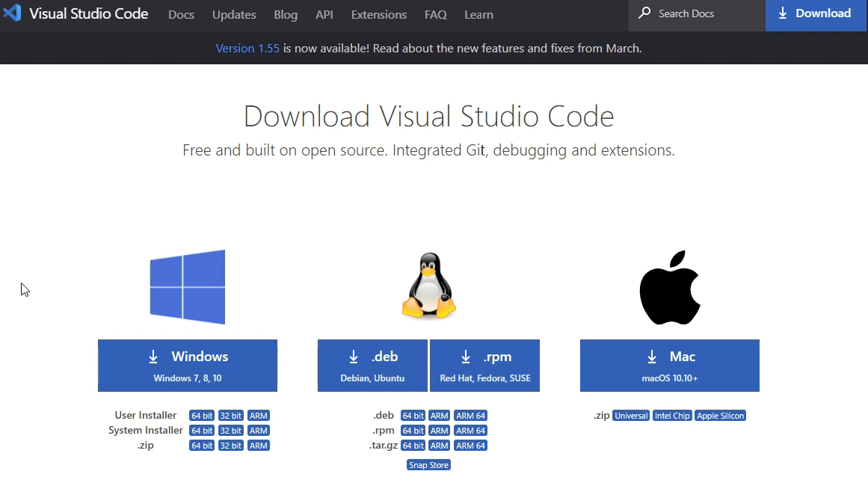Download Windows System Installer 32 bit
Viewport: 868px width, 480px height.
pyautogui.click(x=231, y=430)
